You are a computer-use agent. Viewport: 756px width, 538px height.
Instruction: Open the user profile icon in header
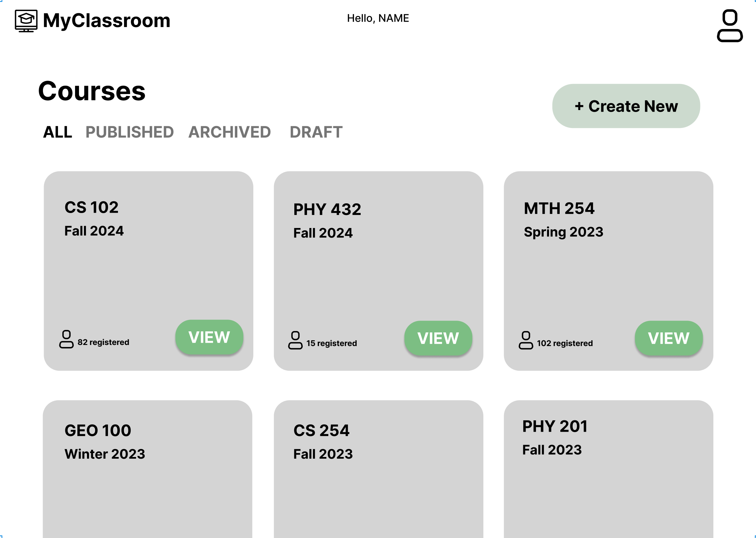click(730, 26)
